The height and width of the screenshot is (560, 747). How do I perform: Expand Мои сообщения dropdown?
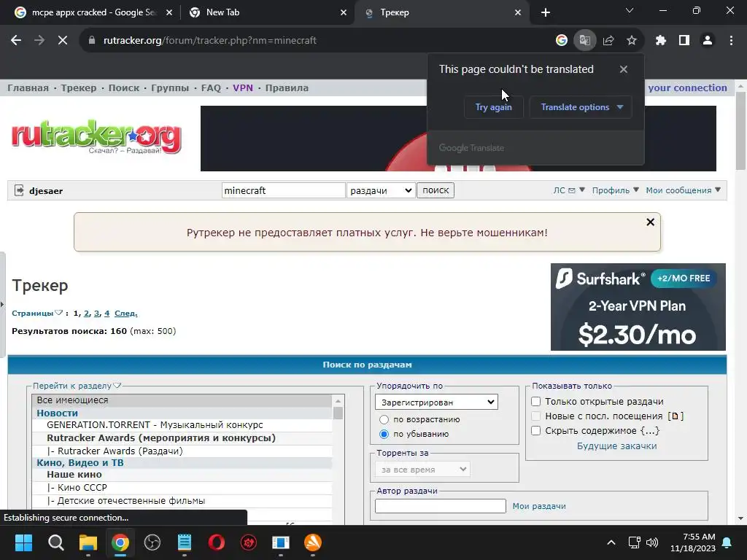click(x=683, y=190)
